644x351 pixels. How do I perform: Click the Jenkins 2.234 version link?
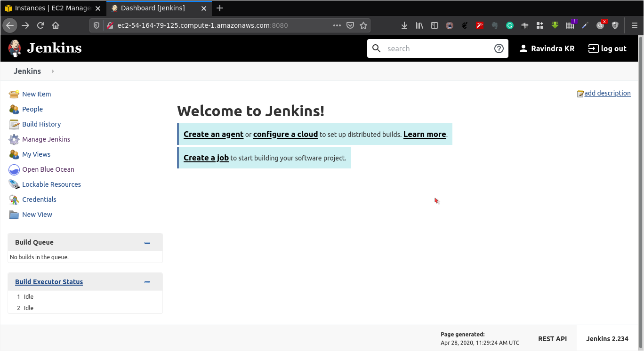tap(607, 339)
